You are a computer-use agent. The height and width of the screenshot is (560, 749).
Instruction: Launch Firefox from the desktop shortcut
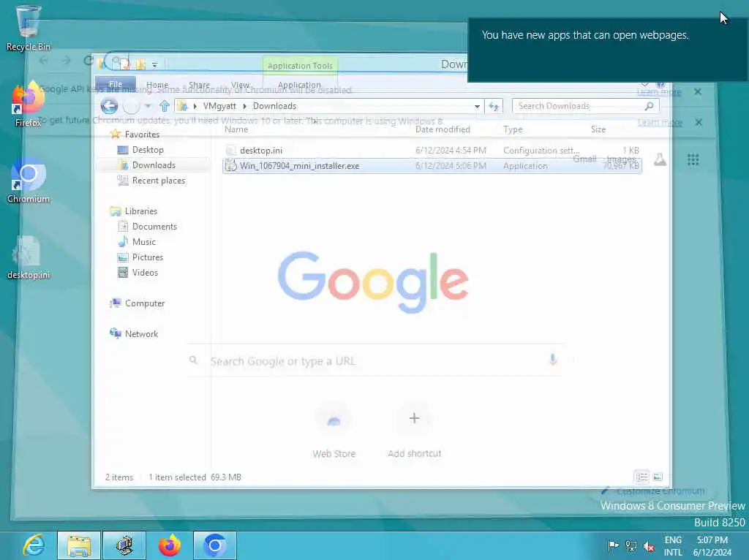[29, 104]
